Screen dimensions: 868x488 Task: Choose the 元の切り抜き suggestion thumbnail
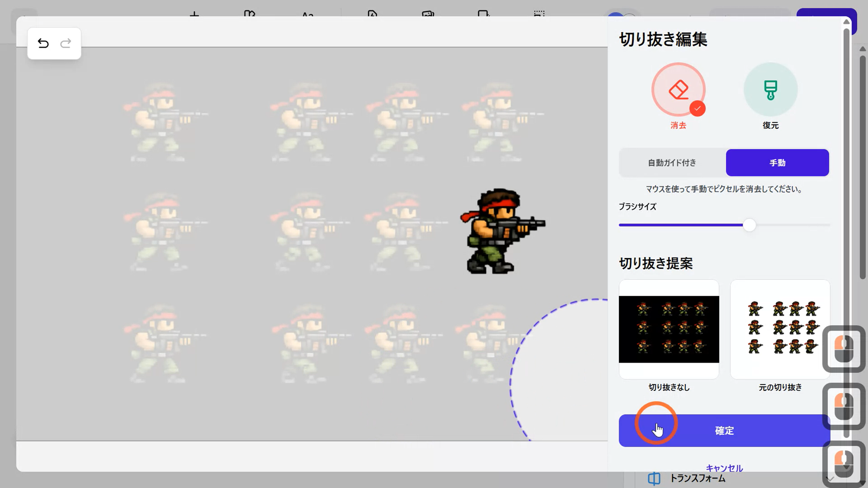[780, 329]
